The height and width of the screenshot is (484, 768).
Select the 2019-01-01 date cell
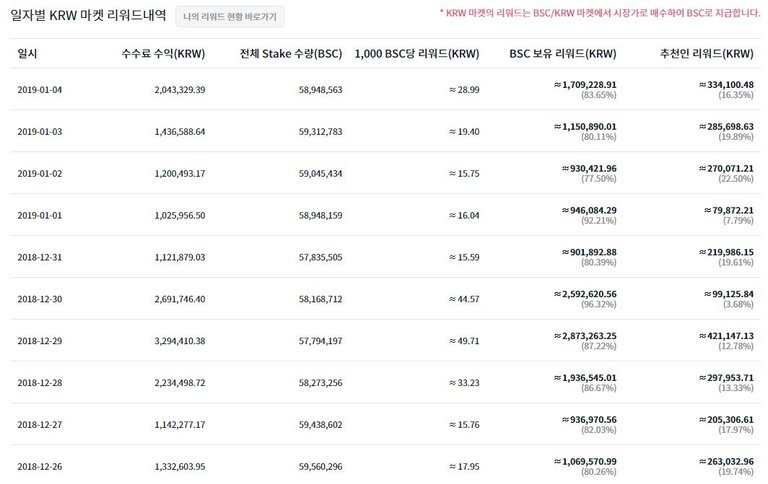point(41,215)
